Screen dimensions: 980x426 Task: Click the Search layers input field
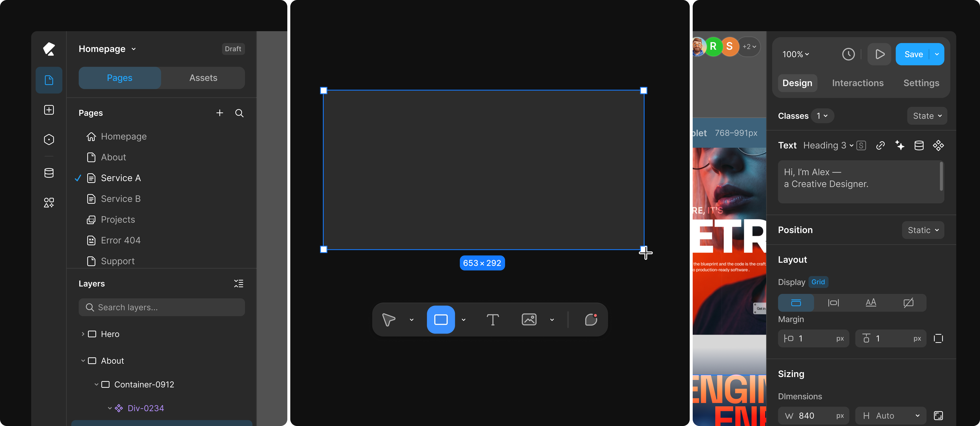coord(162,307)
